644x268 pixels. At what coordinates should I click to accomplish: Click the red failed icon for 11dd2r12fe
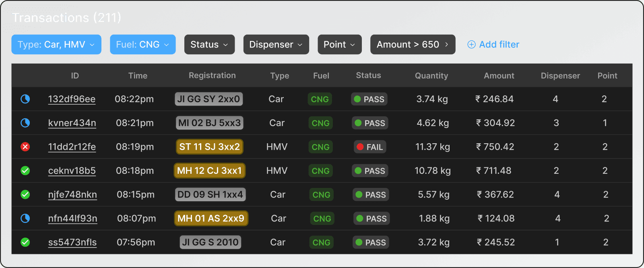(25, 147)
